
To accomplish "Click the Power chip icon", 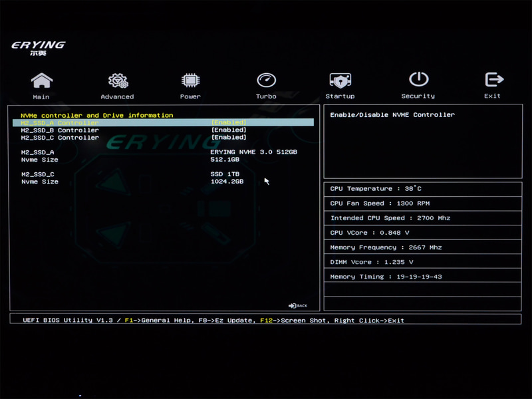I will pyautogui.click(x=190, y=78).
